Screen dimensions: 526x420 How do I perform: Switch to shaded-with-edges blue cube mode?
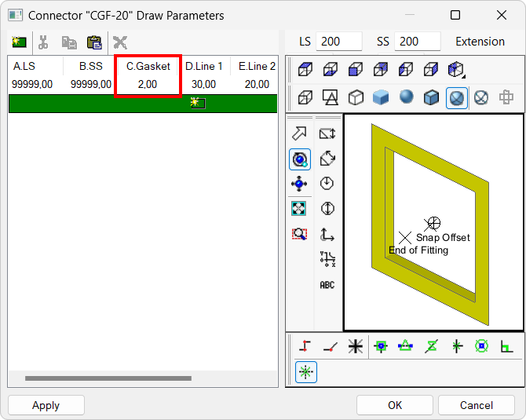click(432, 97)
